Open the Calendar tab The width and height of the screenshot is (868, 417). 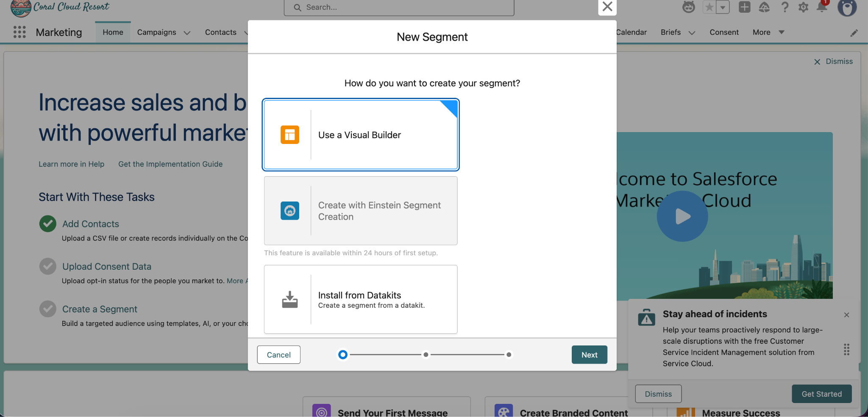click(631, 32)
